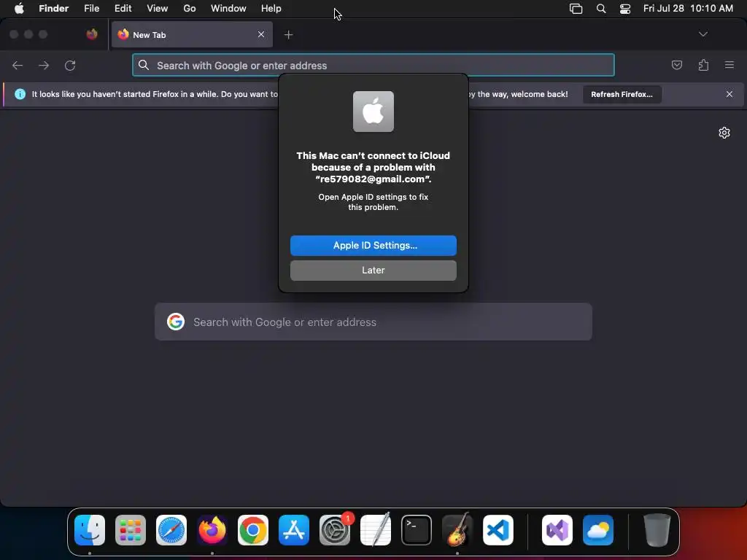The width and height of the screenshot is (747, 560).
Task: Click the Apple ID Settings… button
Action: coord(373,246)
